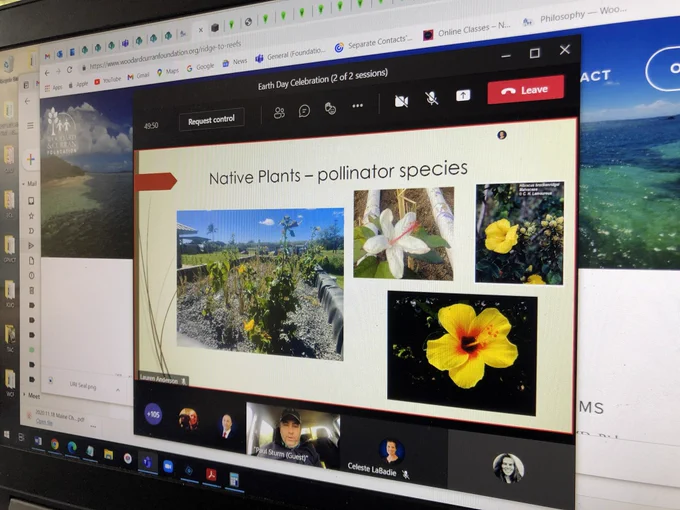Screen dimensions: 680x510
Task: Click the Gmail Compose plus button
Action: (x=31, y=160)
